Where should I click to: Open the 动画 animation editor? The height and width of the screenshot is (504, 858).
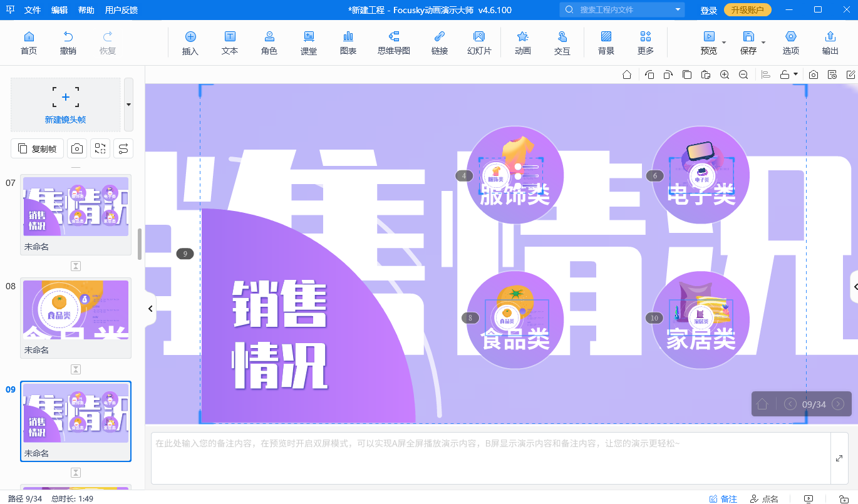tap(523, 43)
